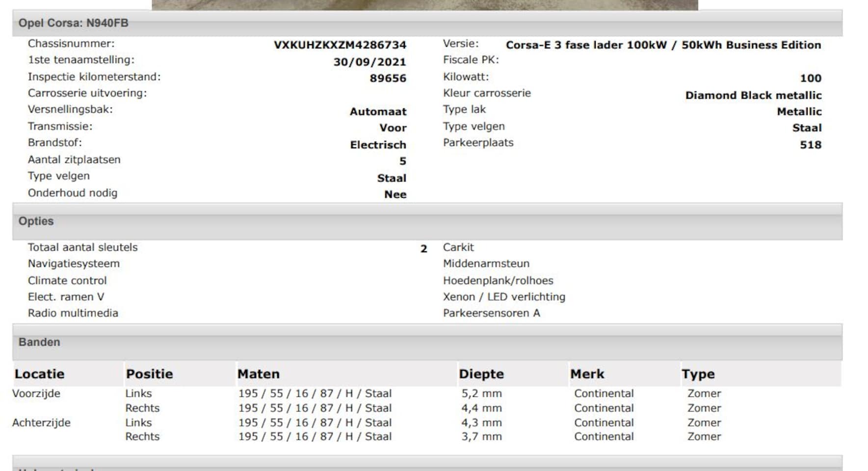Click the 30/09/2021 registration date

coord(369,62)
